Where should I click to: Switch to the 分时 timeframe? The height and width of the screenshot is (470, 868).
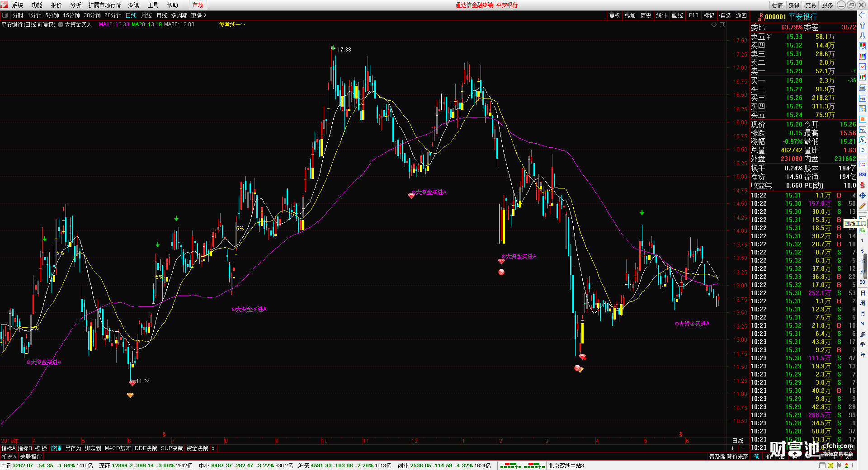pyautogui.click(x=18, y=15)
